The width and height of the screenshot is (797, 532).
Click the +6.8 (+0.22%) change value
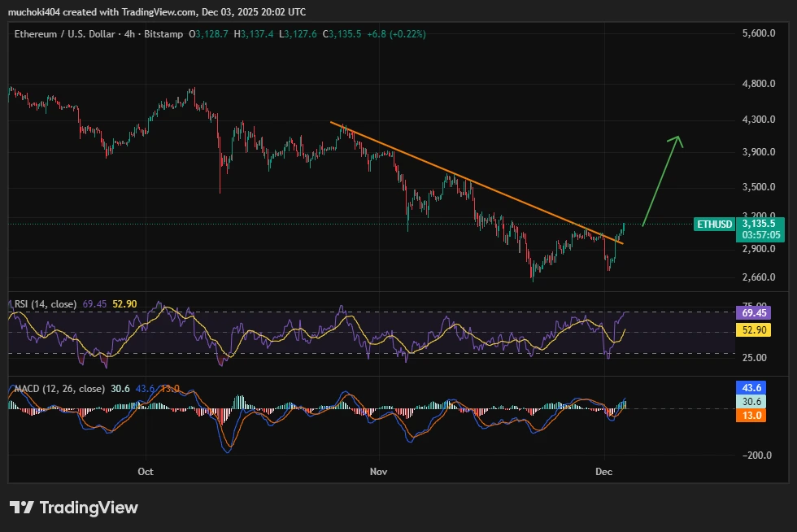click(396, 35)
